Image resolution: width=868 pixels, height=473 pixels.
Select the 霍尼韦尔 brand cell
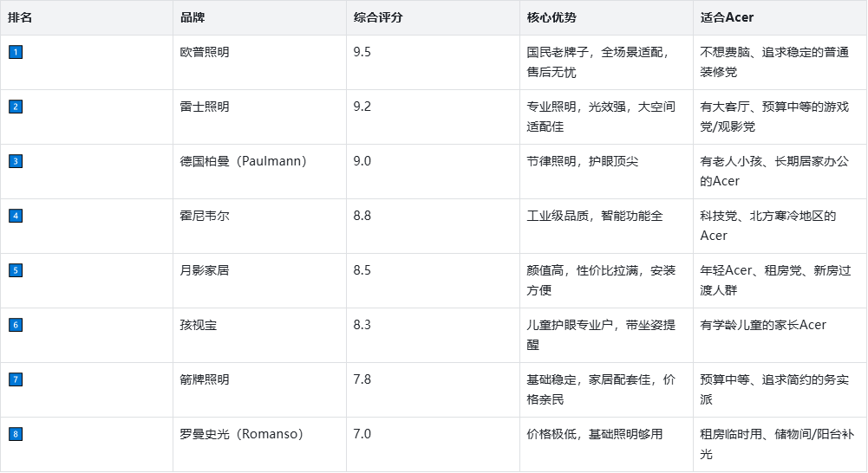205,216
